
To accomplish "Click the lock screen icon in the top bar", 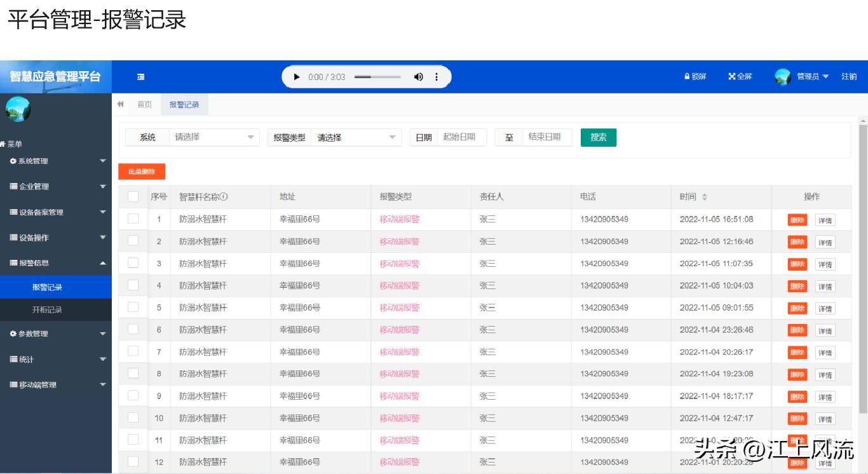I will point(688,76).
